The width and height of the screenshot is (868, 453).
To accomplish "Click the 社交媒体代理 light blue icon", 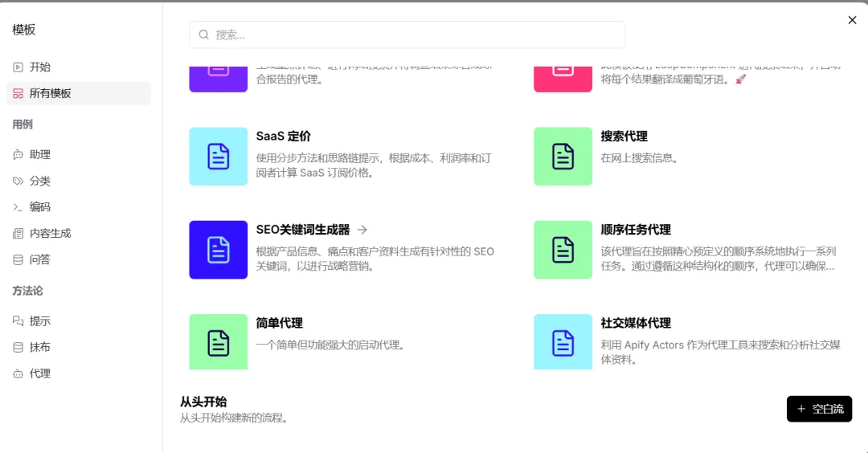I will (x=563, y=342).
